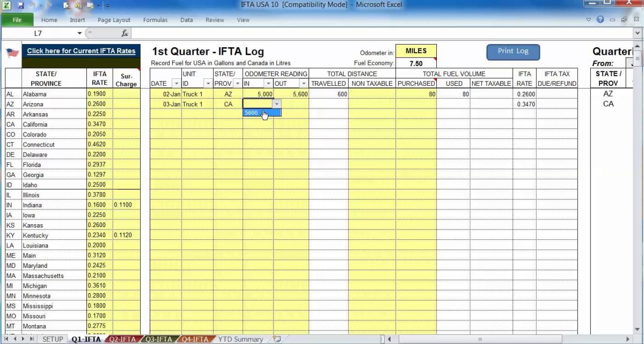Click the Current IFTA Rates hyperlink
Image resolution: width=644 pixels, height=344 pixels.
(x=81, y=50)
